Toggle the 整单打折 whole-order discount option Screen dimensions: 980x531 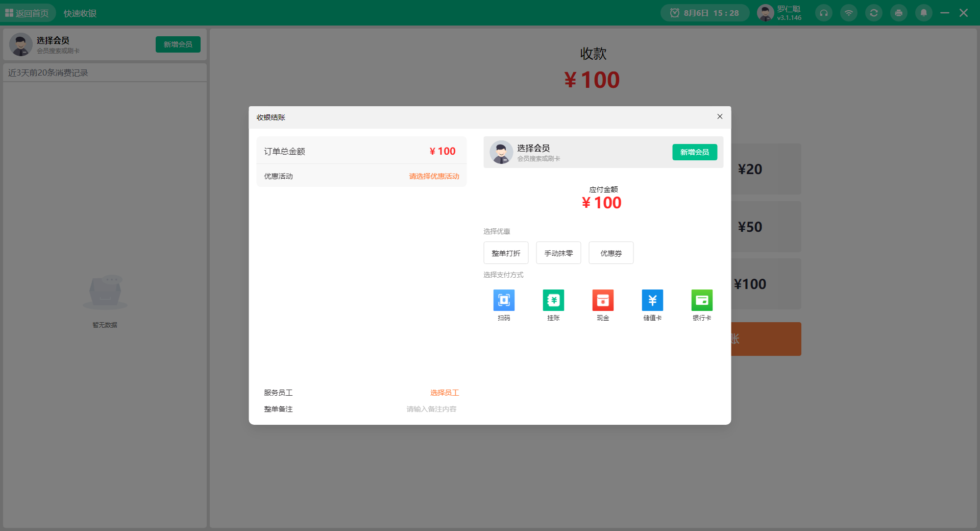[x=506, y=253]
